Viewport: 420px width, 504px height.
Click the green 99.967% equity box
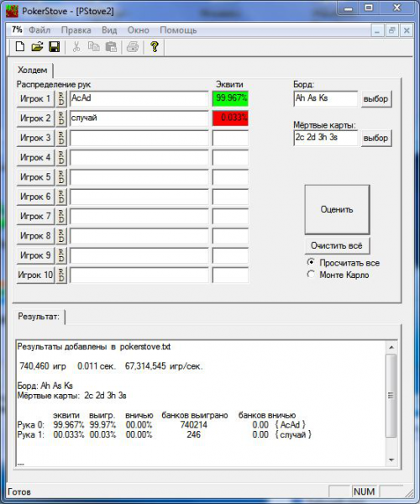coord(230,98)
